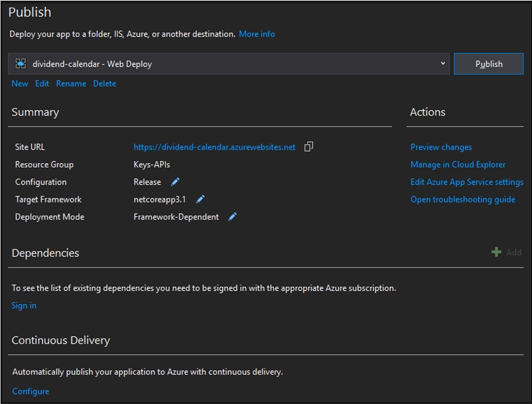Click Sign in under Dependencies
Image resolution: width=532 pixels, height=404 pixels.
[24, 305]
